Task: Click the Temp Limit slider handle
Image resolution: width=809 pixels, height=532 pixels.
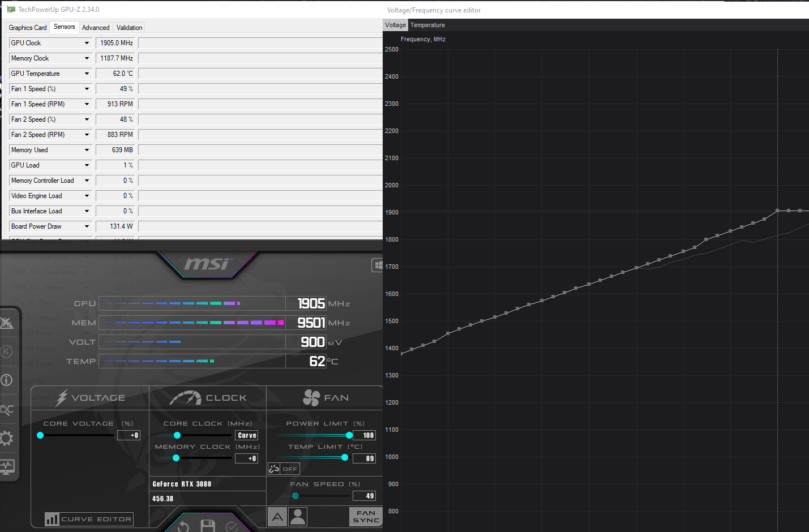Action: [345, 457]
